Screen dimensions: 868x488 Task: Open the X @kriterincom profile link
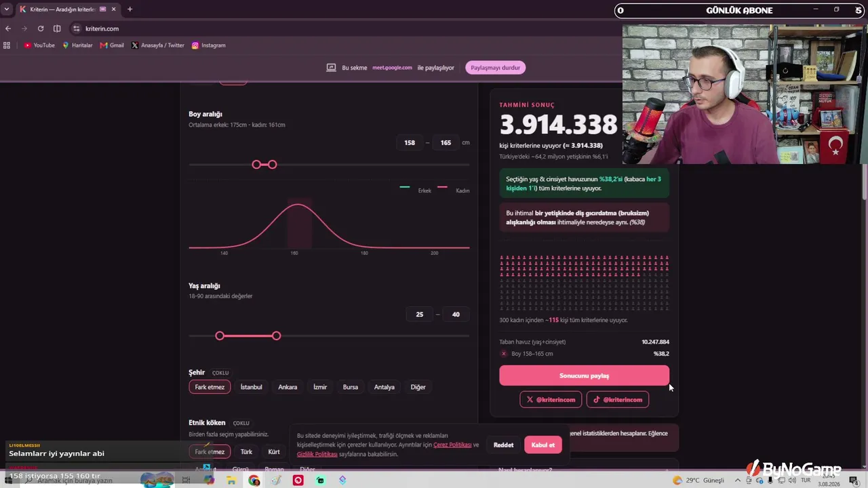[x=551, y=400]
